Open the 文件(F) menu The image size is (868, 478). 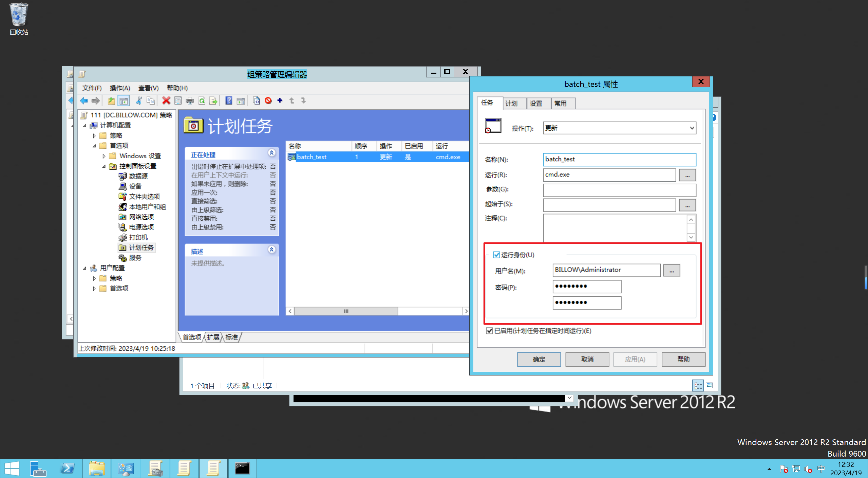92,88
